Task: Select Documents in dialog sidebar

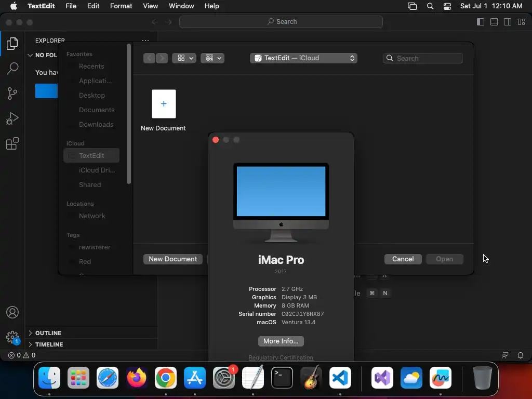Action: (91, 110)
